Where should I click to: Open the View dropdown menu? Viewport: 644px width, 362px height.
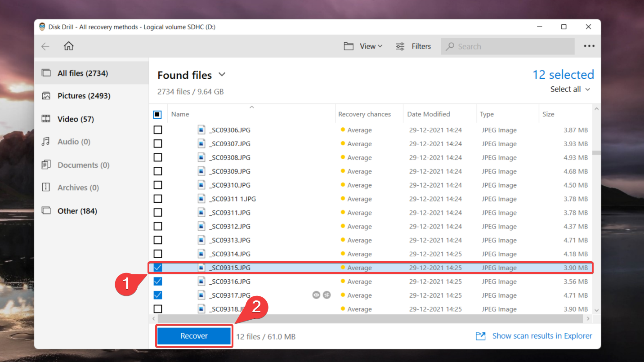tap(371, 46)
